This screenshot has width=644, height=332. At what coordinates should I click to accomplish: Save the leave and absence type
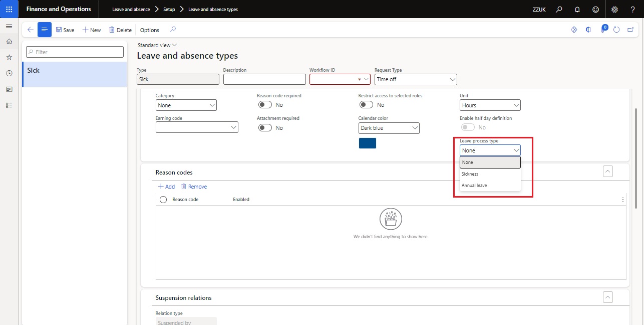(x=65, y=30)
